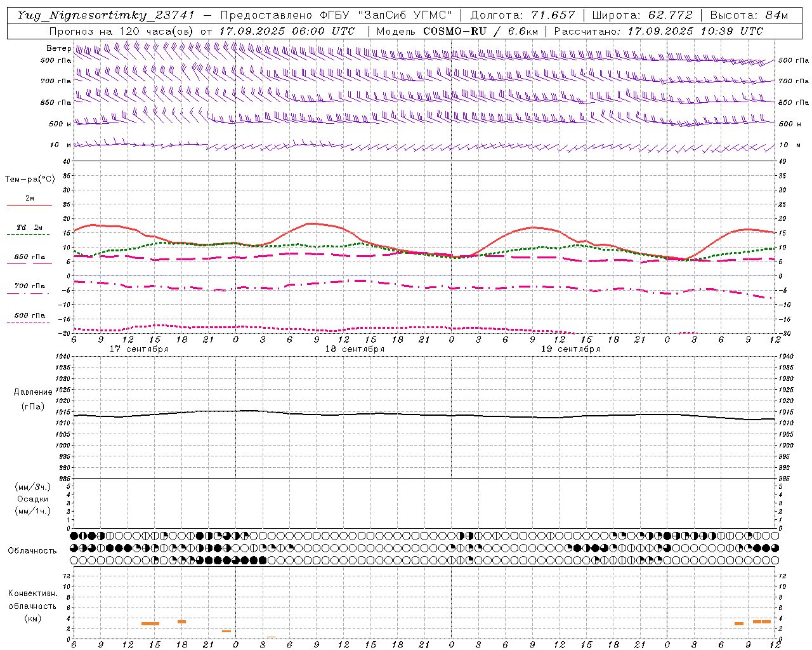The image size is (812, 650).
Task: Click the Конвективн. label
Action: 33,594
